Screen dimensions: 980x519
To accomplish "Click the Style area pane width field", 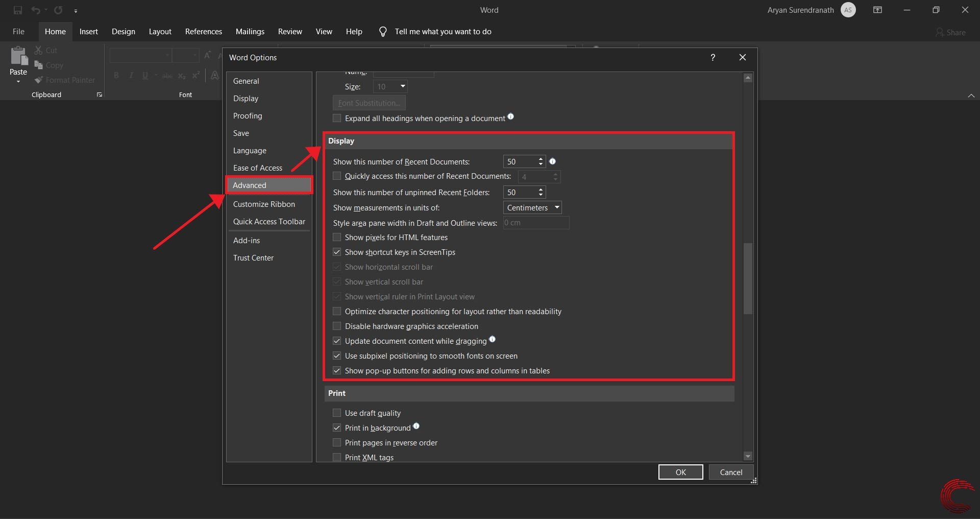I will coord(535,223).
